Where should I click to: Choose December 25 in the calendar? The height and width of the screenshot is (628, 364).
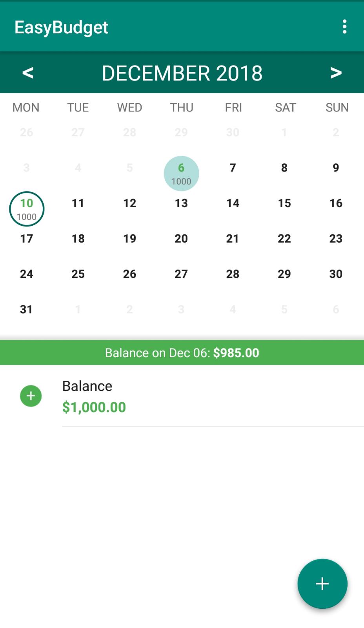pyautogui.click(x=78, y=274)
